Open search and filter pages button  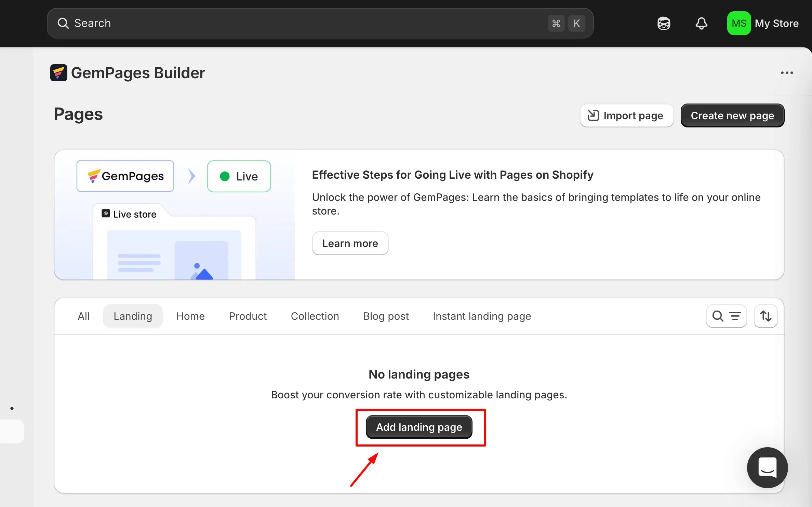pyautogui.click(x=726, y=316)
